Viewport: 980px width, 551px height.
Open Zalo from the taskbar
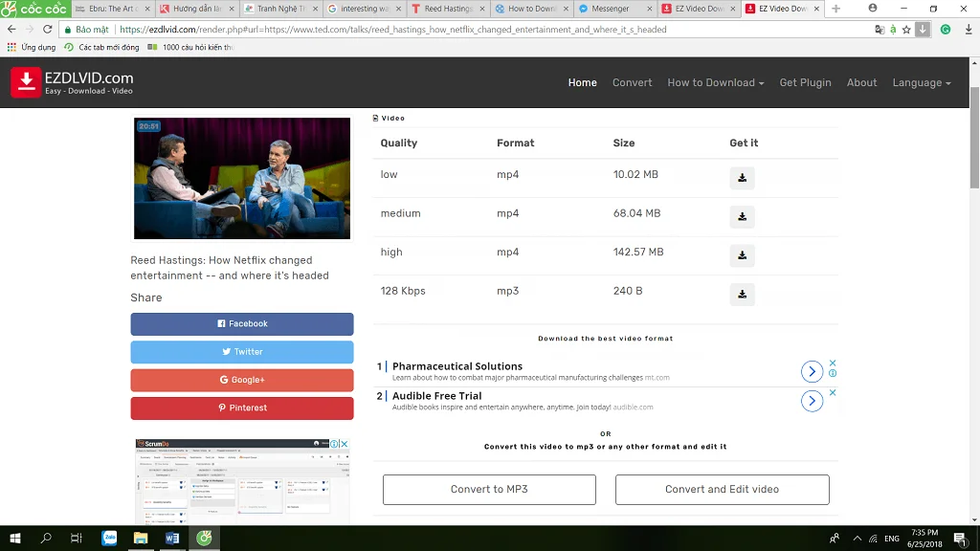[109, 538]
